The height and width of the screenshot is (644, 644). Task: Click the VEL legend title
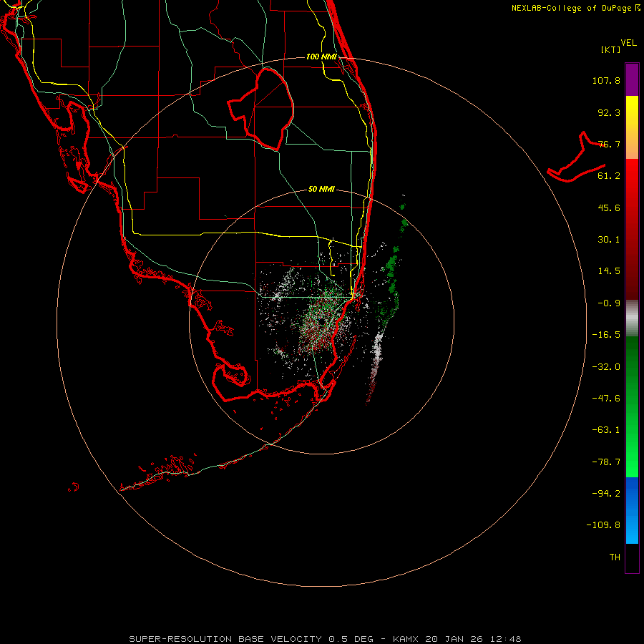click(x=628, y=43)
